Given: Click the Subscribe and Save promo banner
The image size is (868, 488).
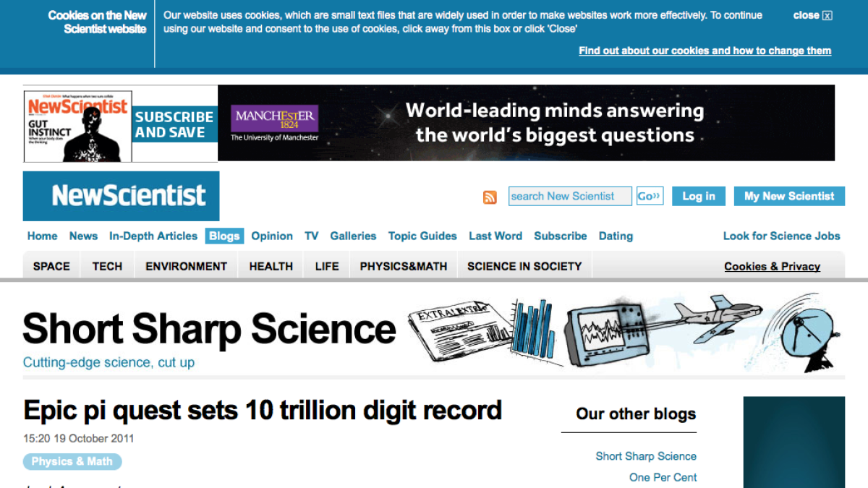Looking at the screenshot, I should coord(174,124).
